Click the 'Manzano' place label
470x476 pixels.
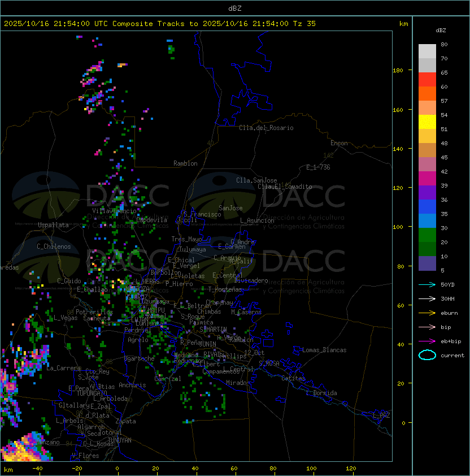47,442
